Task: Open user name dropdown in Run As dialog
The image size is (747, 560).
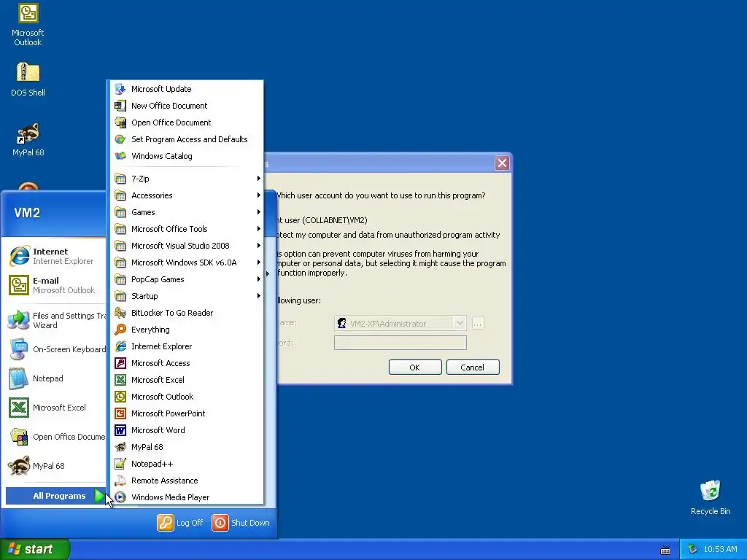Action: point(460,323)
